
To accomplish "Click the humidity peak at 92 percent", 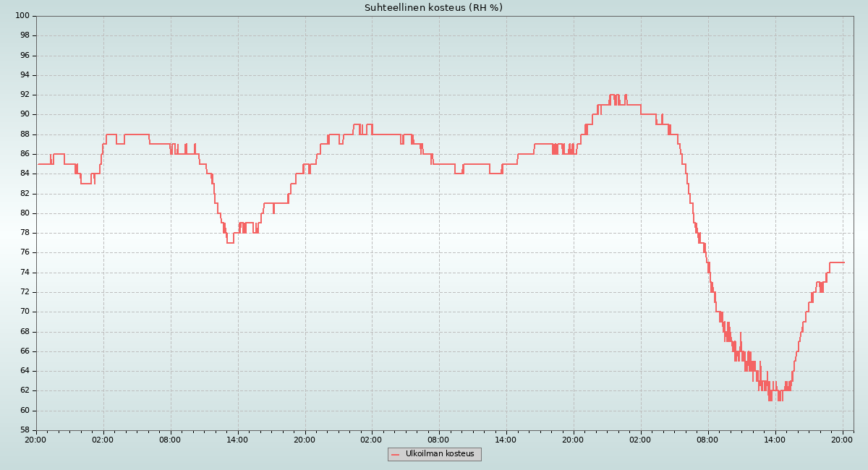I will point(612,95).
